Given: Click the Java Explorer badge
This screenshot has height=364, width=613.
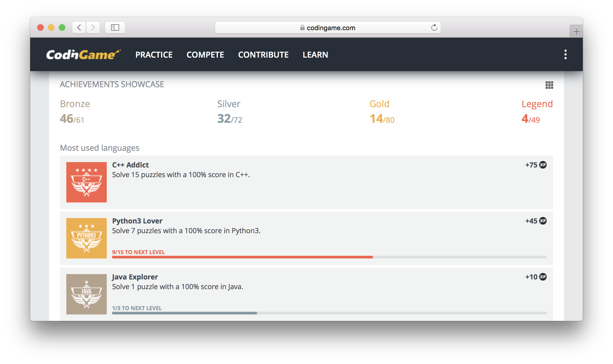Looking at the screenshot, I should coord(87,294).
